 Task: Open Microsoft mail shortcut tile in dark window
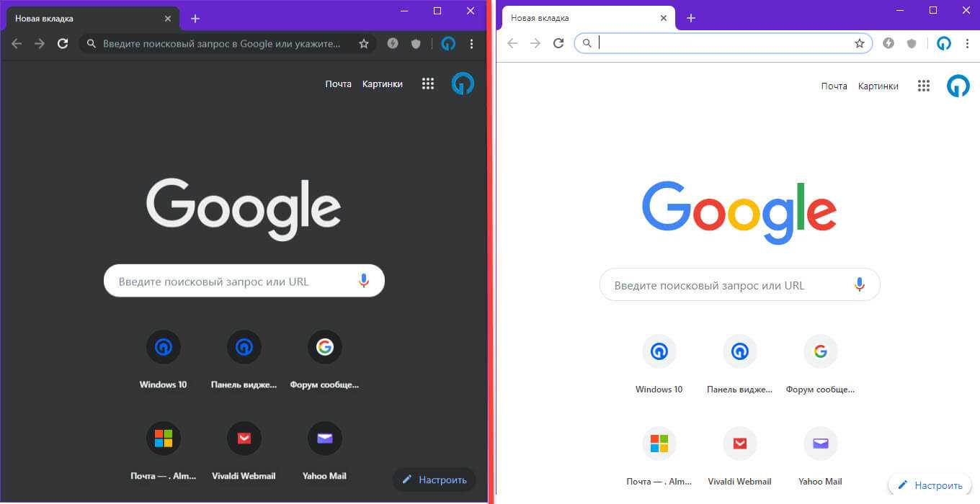tap(164, 450)
